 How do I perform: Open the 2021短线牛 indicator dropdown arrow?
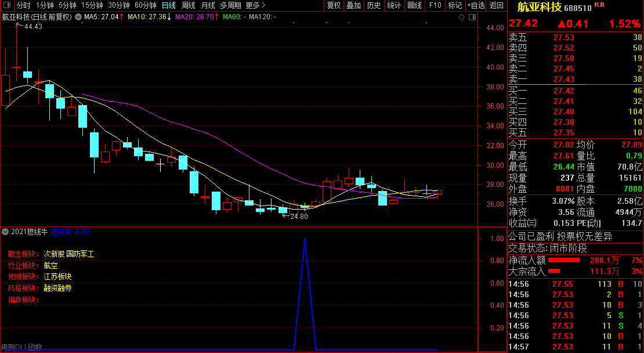pyautogui.click(x=6, y=231)
